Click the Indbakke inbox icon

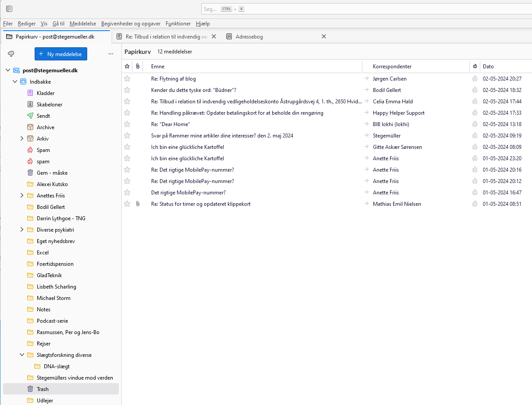coord(23,82)
